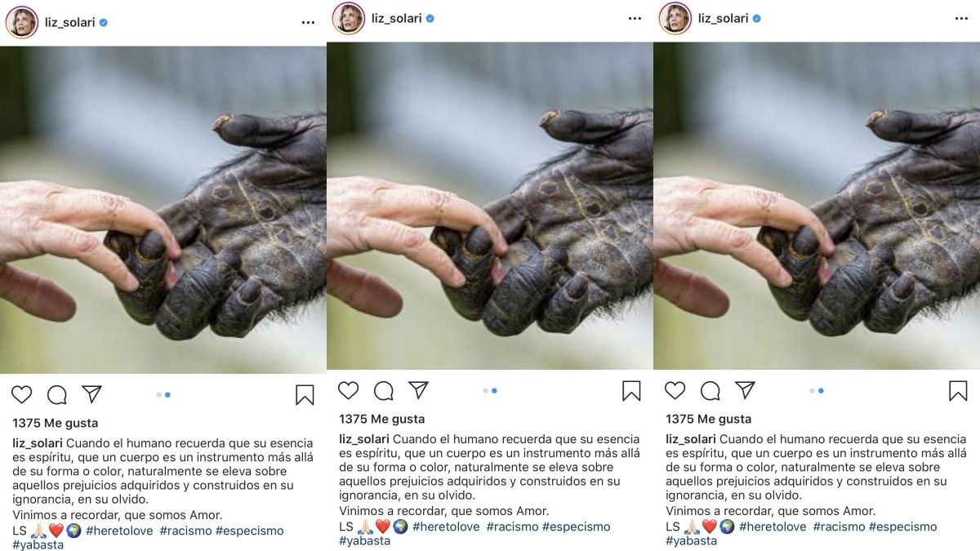The height and width of the screenshot is (551, 980).
Task: Like the left post with heart icon
Action: [x=22, y=395]
